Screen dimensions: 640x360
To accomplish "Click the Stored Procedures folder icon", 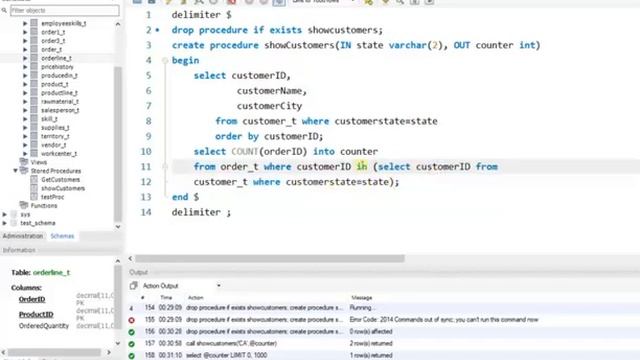I will coord(24,171).
